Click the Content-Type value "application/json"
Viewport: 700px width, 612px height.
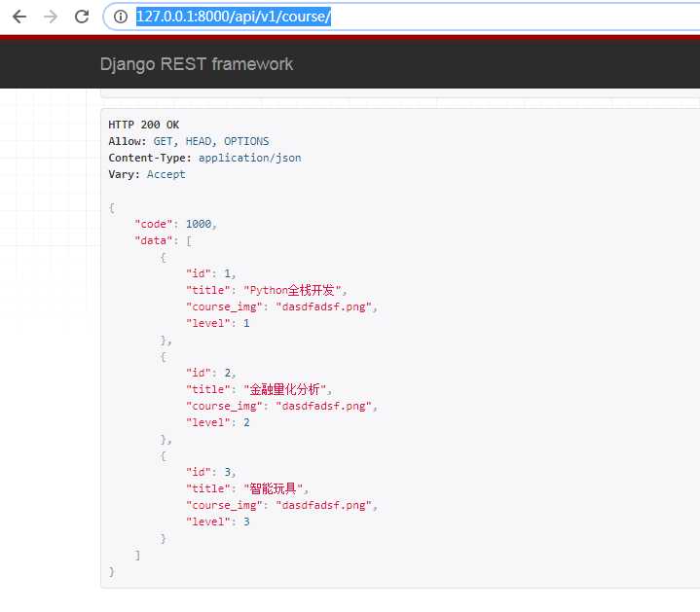click(x=249, y=158)
